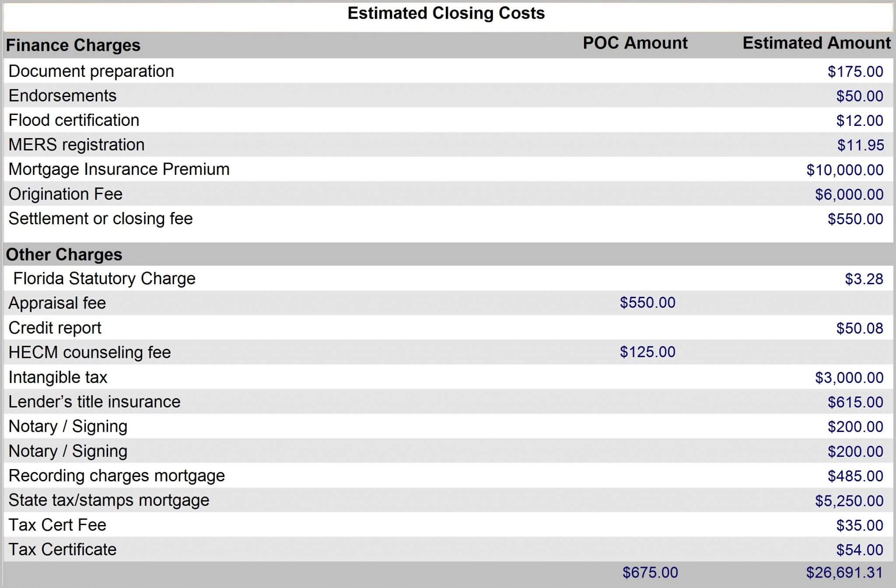Click the Estimated Amount column header
The height and width of the screenshot is (588, 896).
tap(816, 43)
